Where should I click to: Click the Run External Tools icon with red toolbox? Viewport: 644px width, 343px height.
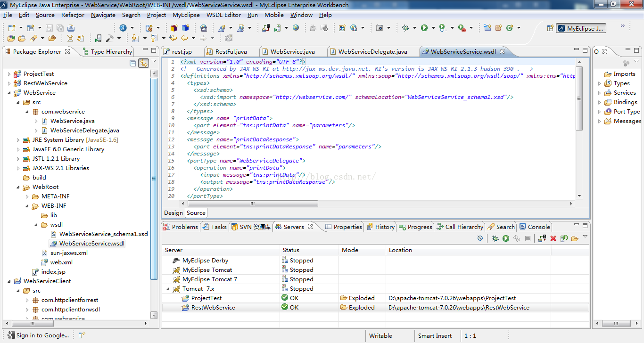click(x=462, y=28)
